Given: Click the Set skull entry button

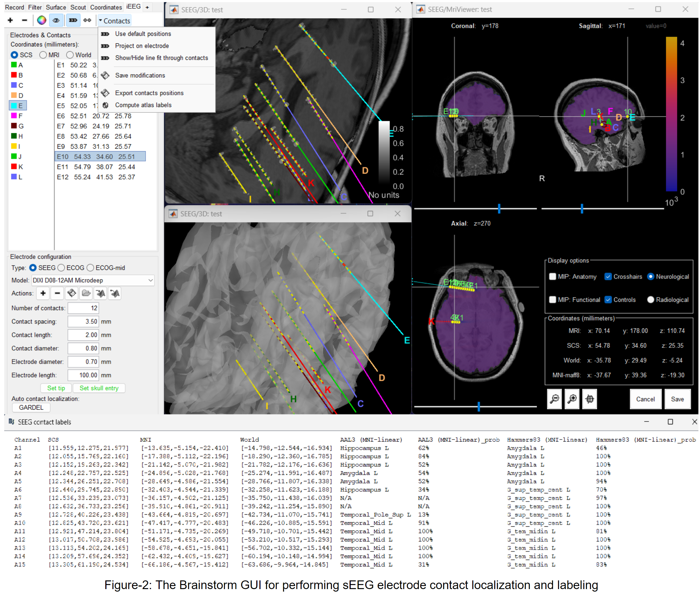Looking at the screenshot, I should click(99, 388).
